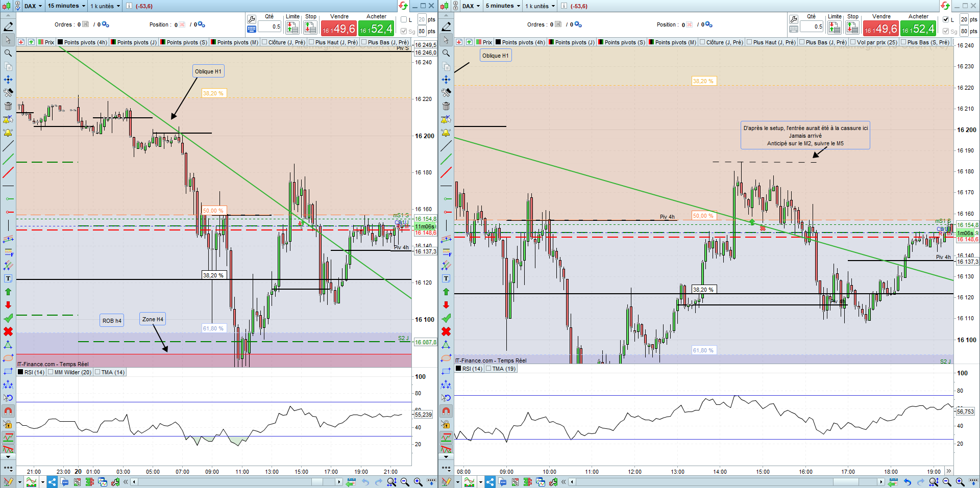Zoom out using minus magnifier on 15-minute chart
The image size is (980, 488).
tap(405, 482)
